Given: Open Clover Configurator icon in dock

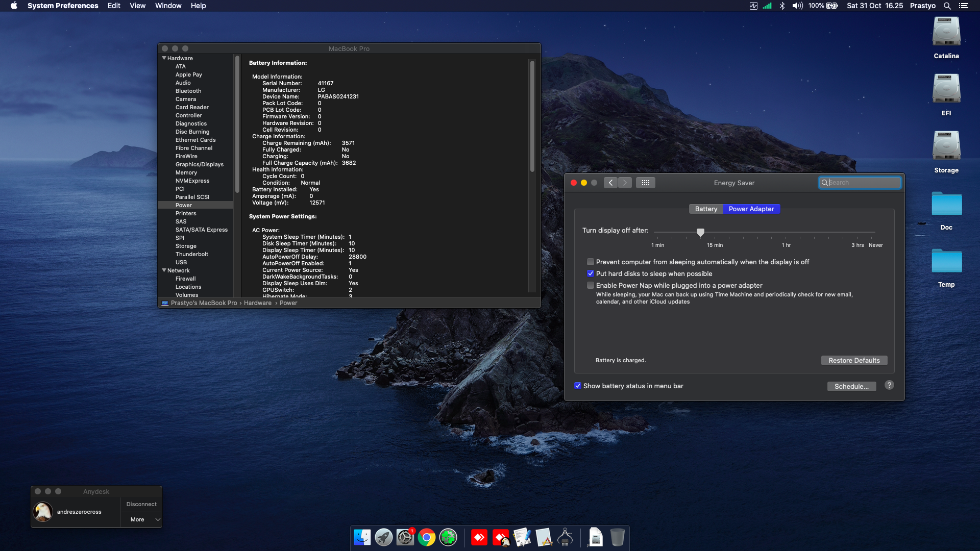Looking at the screenshot, I should click(x=448, y=537).
